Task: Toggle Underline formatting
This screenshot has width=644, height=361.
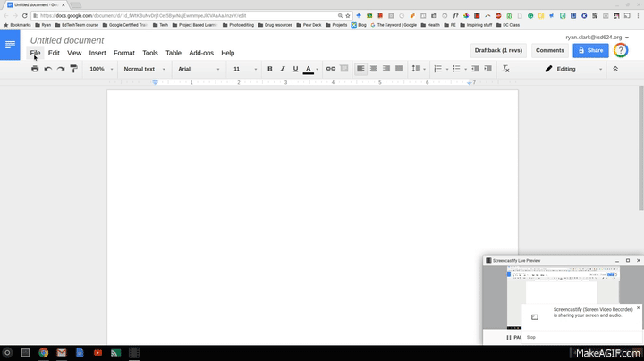Action: [x=295, y=69]
